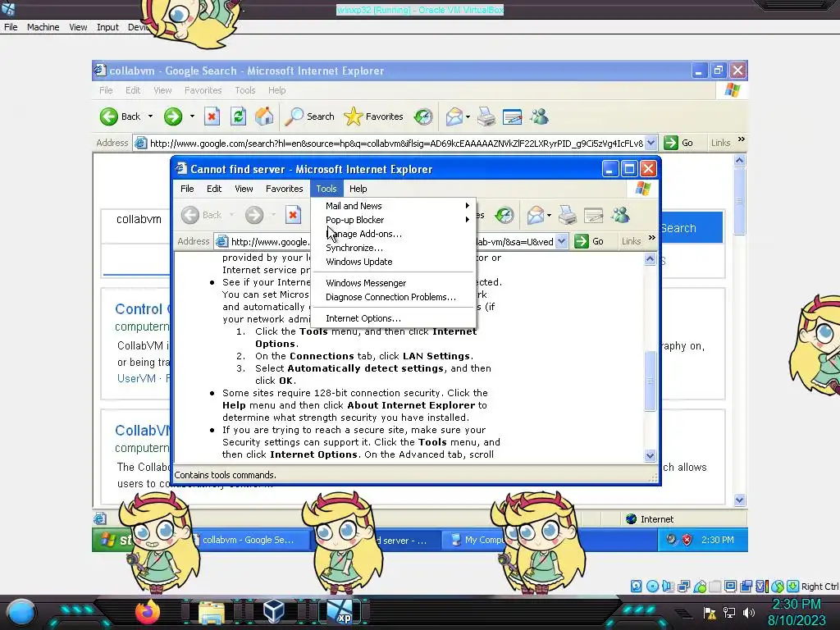Expand Pop-up Blocker submenu
The image size is (840, 630).
(x=393, y=220)
